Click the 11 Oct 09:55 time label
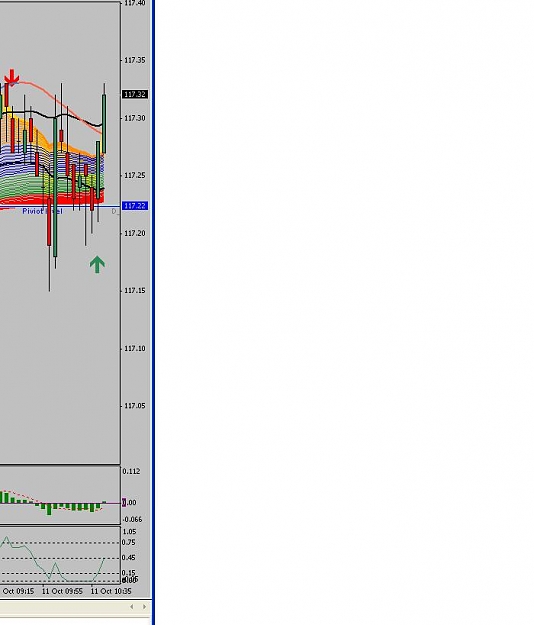534x625 pixels. (62, 591)
